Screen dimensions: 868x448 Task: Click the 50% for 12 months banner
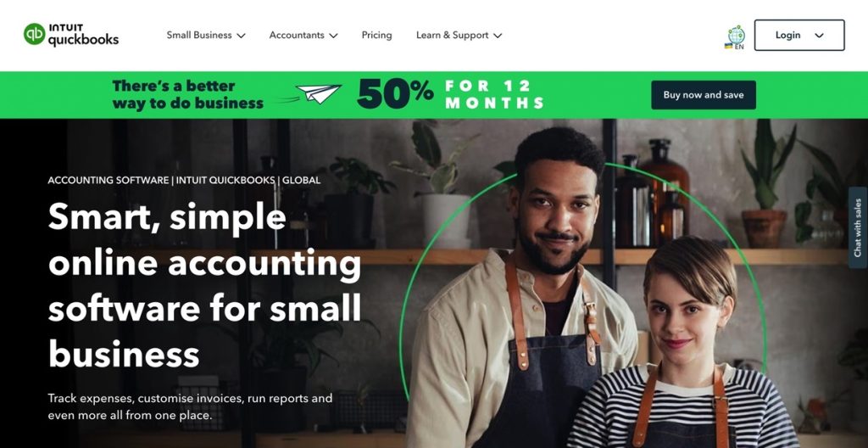tap(450, 94)
